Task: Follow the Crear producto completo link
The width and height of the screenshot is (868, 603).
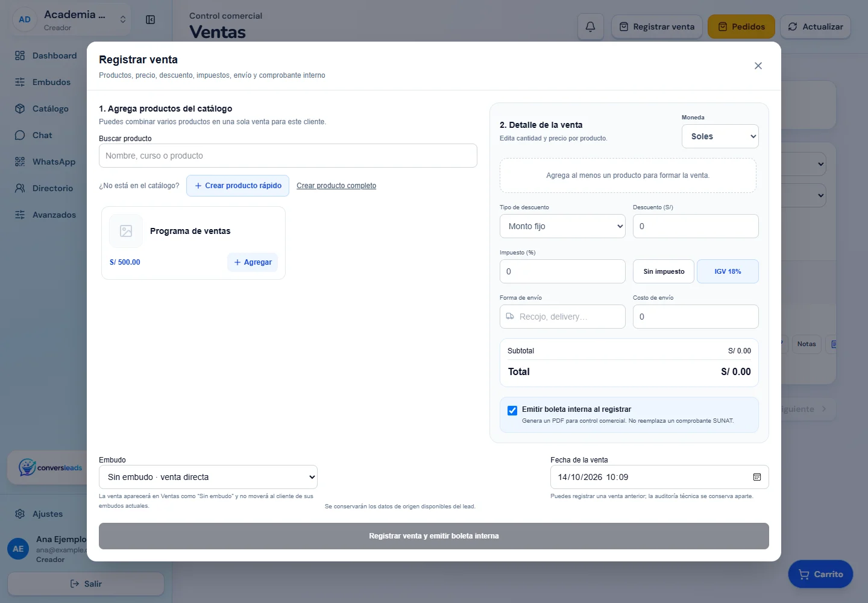Action: coord(336,186)
